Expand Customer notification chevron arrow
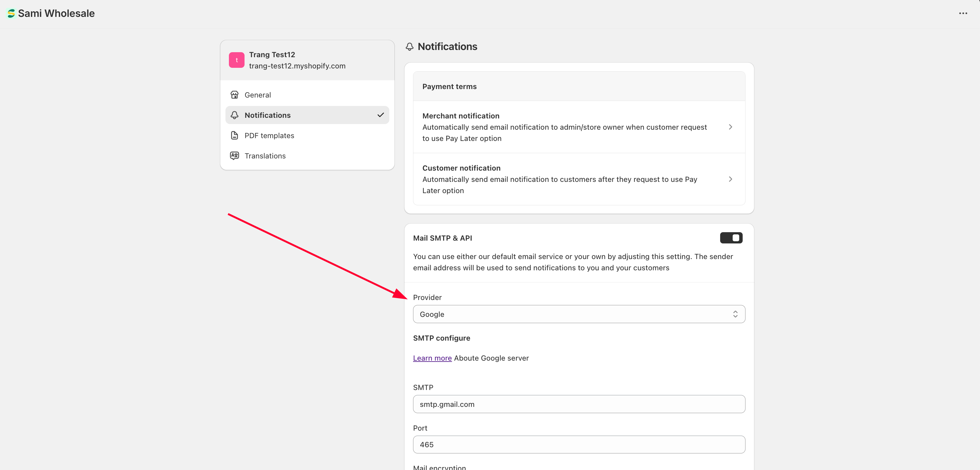The height and width of the screenshot is (470, 980). (730, 179)
